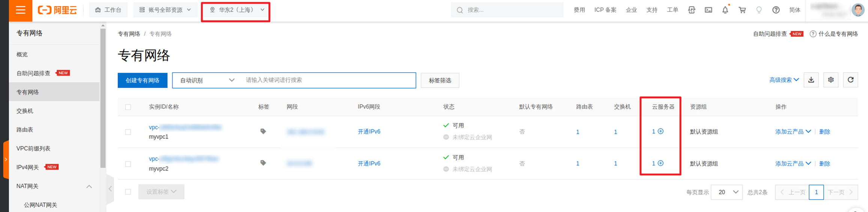Screen dimensions: 868x212
Task: Open the shopping cart icon
Action: coord(742,10)
